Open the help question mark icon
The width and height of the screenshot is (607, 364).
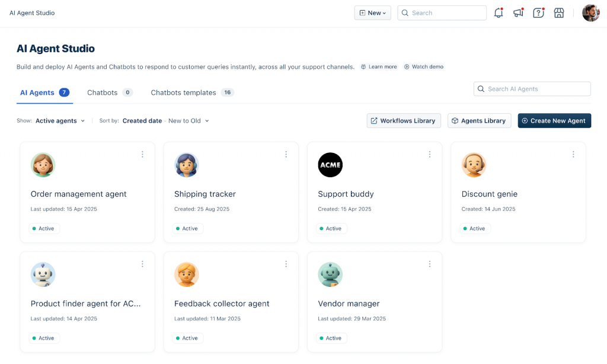(538, 12)
